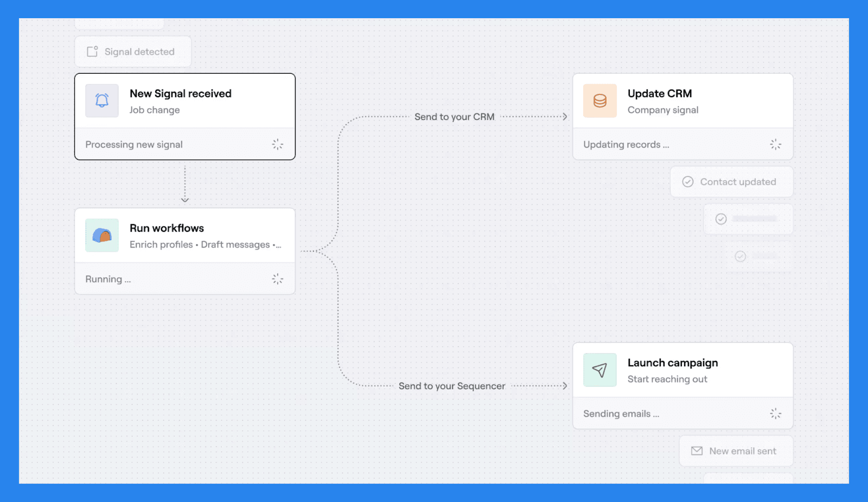
Task: Click Processing new signal status text
Action: 134,144
